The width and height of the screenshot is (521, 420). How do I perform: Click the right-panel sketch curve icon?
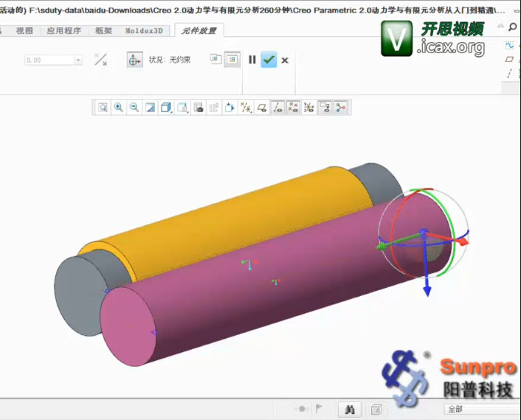click(x=509, y=46)
